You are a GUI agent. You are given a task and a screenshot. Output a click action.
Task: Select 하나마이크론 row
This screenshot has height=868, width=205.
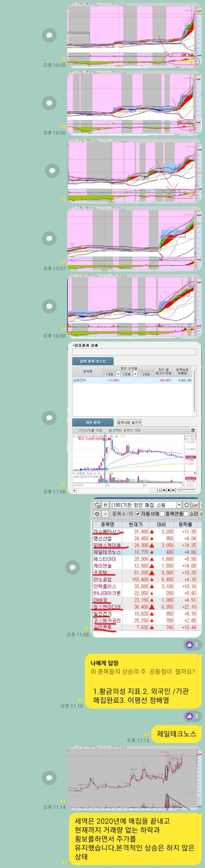[x=147, y=593]
